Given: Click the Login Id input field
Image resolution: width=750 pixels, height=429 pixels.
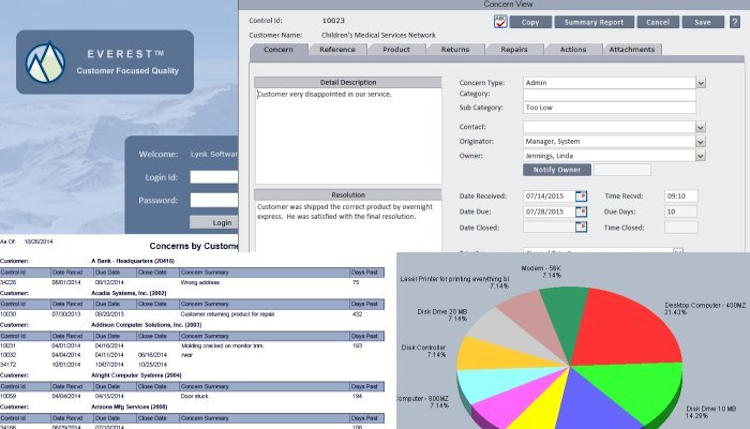Looking at the screenshot, I should [x=214, y=177].
